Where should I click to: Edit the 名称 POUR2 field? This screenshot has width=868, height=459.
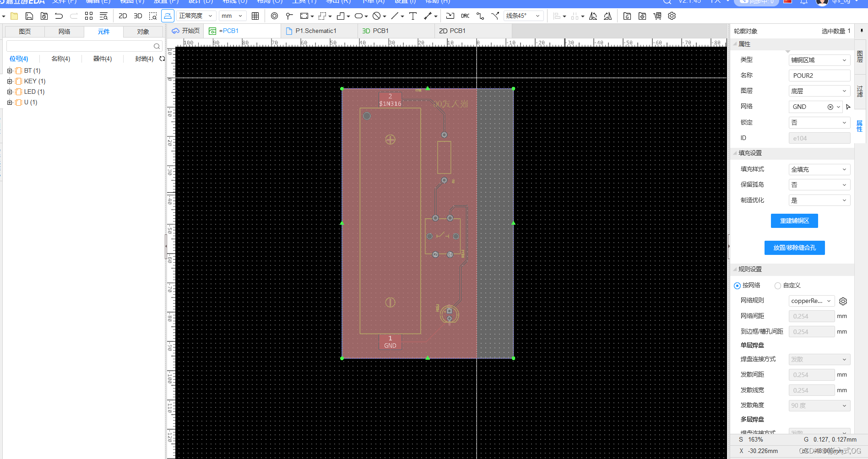click(819, 76)
